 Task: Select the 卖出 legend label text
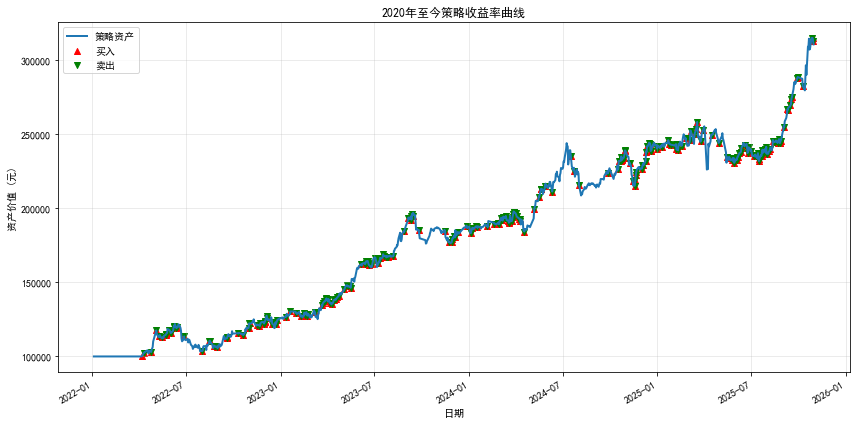coord(105,65)
